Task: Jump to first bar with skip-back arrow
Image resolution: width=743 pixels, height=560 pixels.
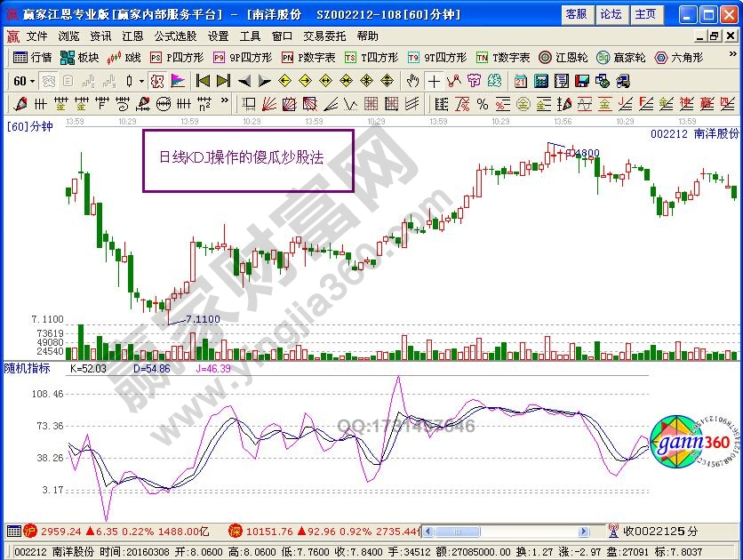Action: [x=203, y=81]
